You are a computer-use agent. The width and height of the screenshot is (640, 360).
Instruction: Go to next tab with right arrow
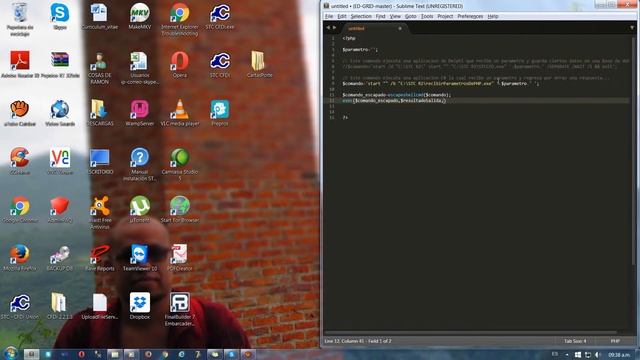click(x=334, y=28)
